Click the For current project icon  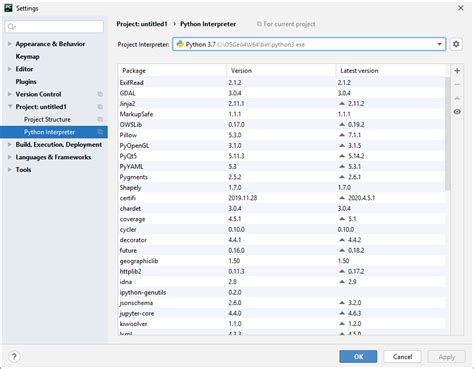[x=259, y=24]
